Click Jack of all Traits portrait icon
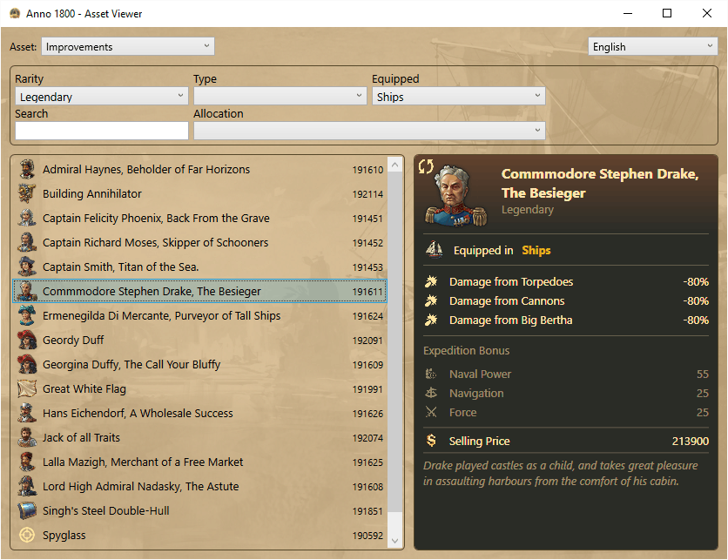This screenshot has width=728, height=560. pos(27,437)
